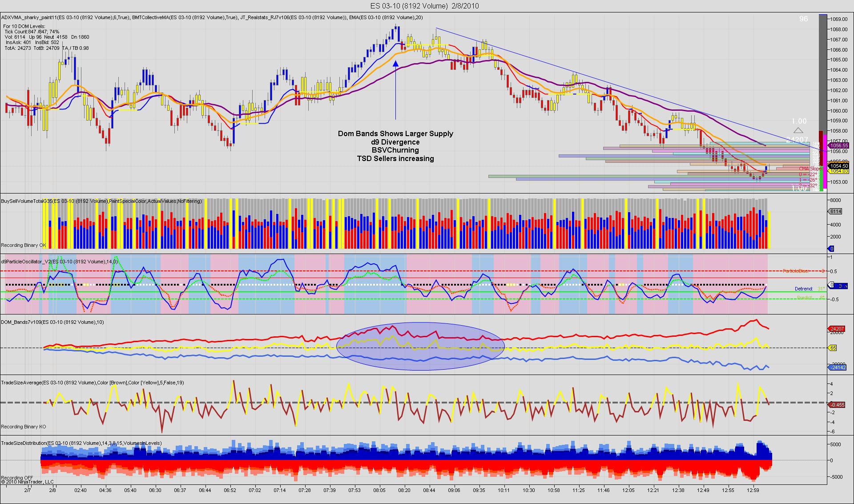Select the yellow 65 DOM band marker
This screenshot has width=854, height=504.
[833, 348]
